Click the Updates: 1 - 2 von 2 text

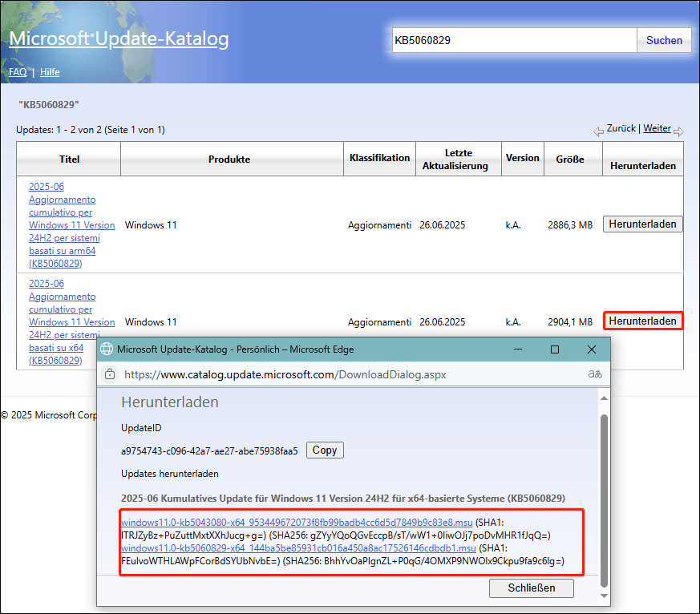[x=90, y=130]
